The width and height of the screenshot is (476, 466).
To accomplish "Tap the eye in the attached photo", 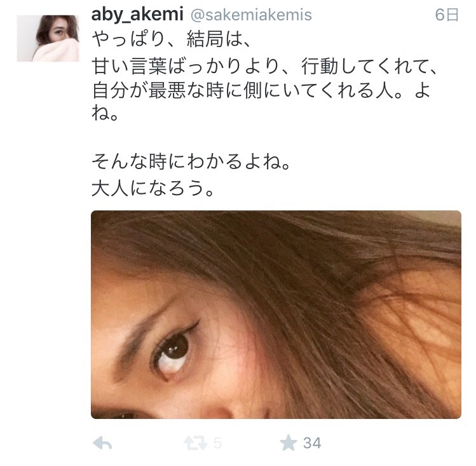I will [x=172, y=353].
